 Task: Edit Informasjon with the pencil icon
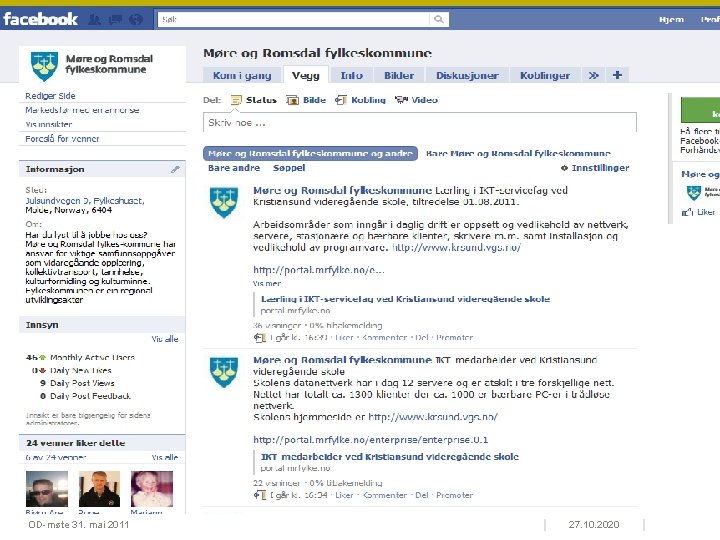pos(175,169)
